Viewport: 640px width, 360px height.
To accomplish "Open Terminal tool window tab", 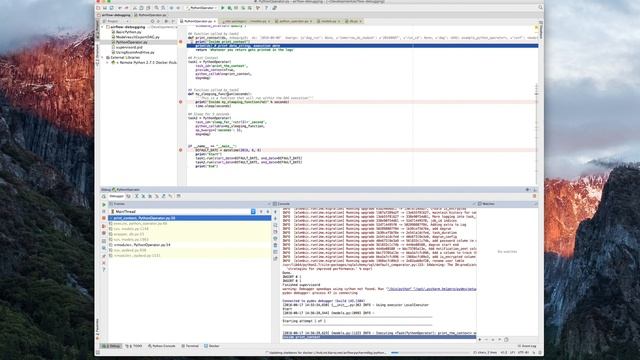I will point(190,346).
